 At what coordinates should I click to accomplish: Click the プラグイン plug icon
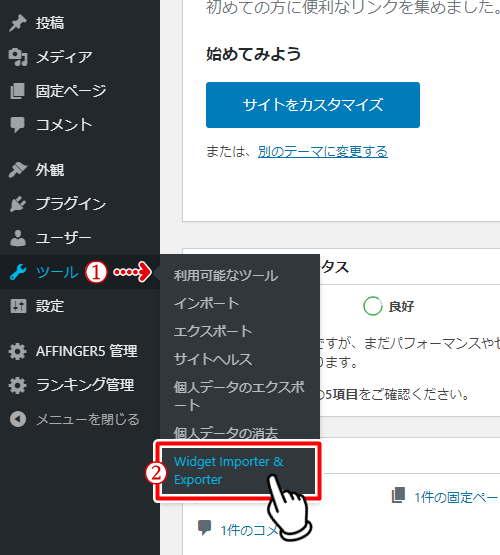[18, 204]
